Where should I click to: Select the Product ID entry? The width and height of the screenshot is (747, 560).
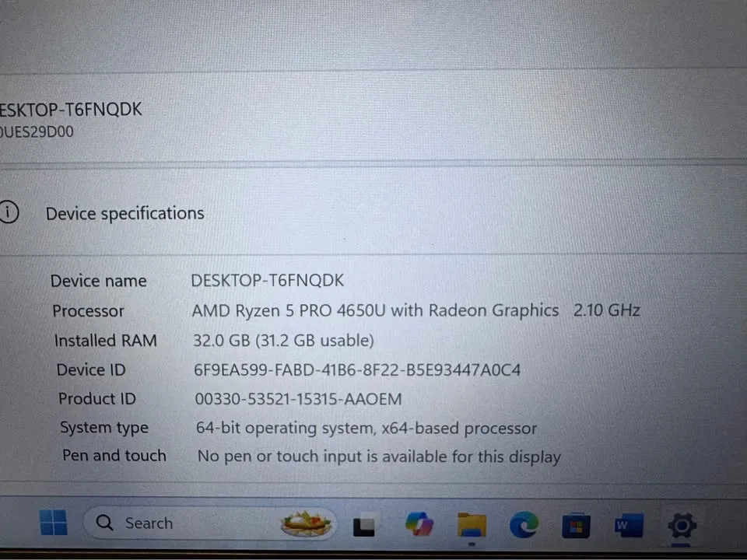pyautogui.click(x=298, y=398)
